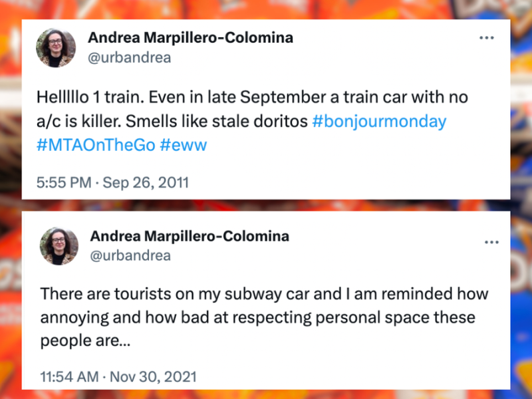
Task: Open Andrea Marpillero-Colomina's name on the first tweet
Action: click(190, 38)
